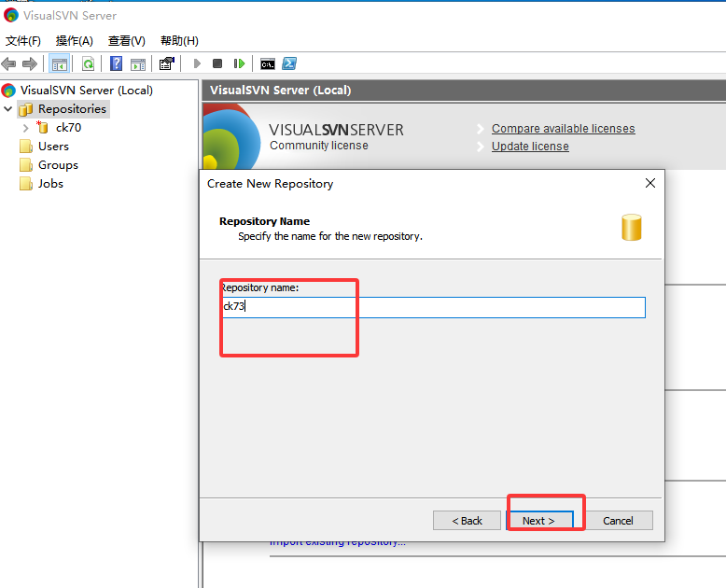Click the Back arrow toolbar icon

[8, 63]
